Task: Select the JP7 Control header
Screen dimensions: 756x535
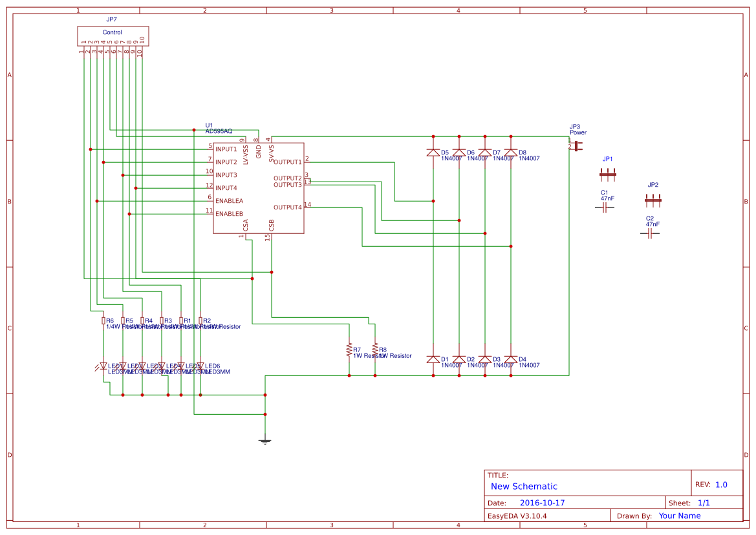Action: coord(113,35)
